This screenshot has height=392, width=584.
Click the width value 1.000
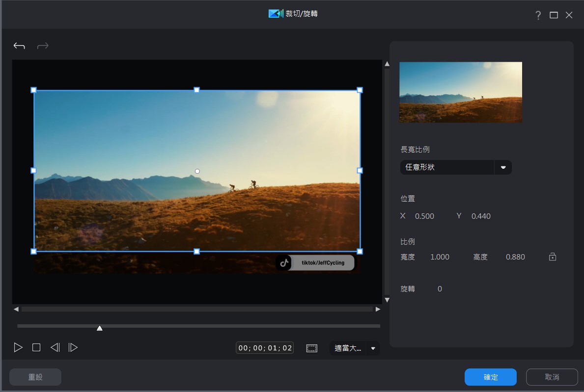[440, 257]
